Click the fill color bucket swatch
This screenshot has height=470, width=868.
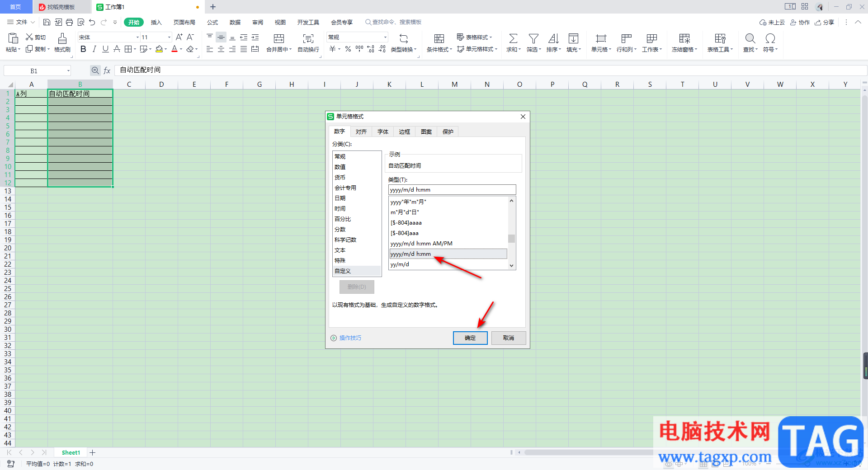(x=159, y=49)
